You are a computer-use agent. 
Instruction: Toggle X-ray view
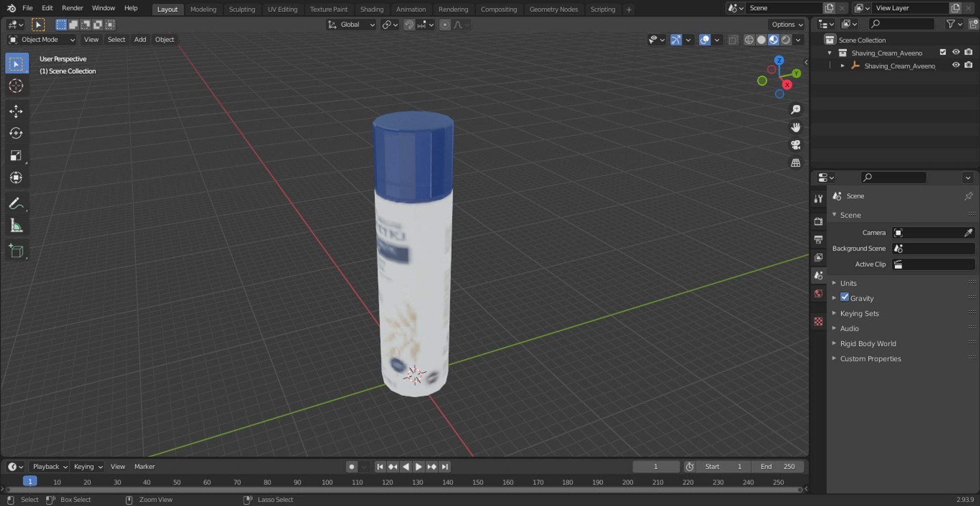pyautogui.click(x=733, y=40)
